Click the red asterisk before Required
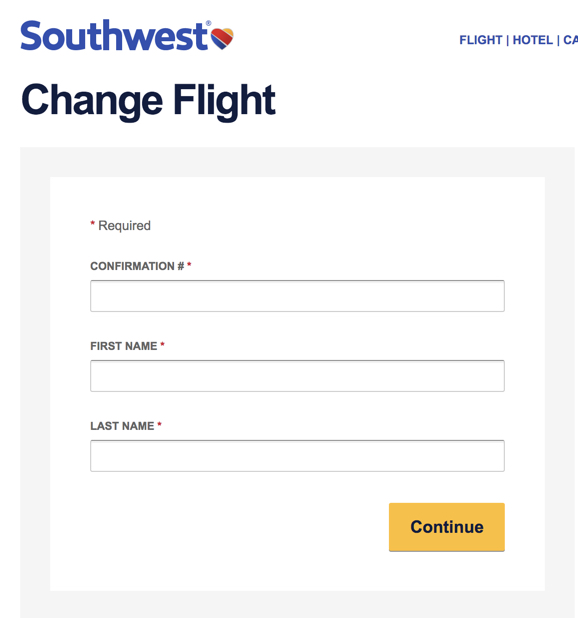The height and width of the screenshot is (618, 578). click(x=93, y=223)
